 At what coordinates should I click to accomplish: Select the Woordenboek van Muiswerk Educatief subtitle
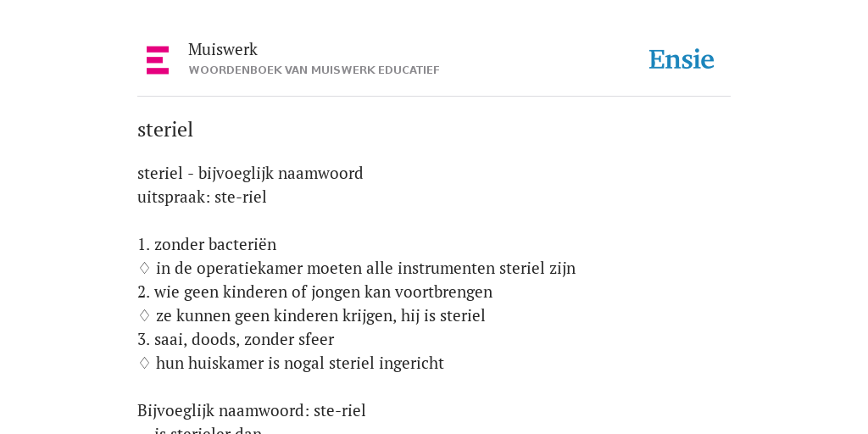[x=314, y=70]
